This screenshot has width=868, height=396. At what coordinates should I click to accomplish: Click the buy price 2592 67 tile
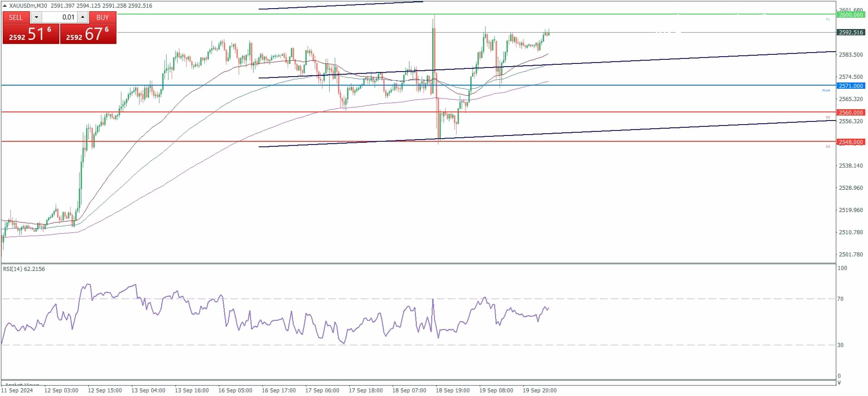coord(88,34)
